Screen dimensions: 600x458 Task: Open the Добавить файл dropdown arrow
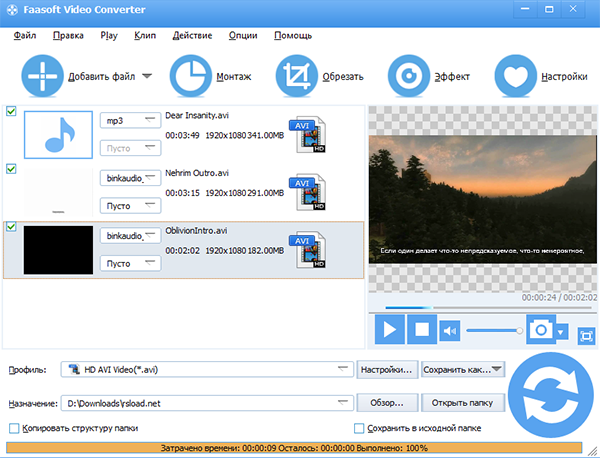point(147,76)
